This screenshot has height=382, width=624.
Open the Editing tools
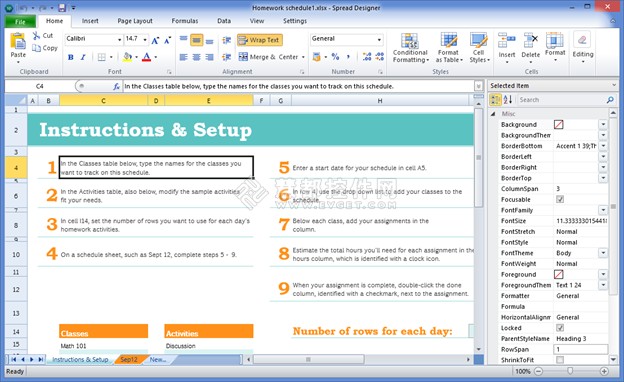pyautogui.click(x=583, y=47)
